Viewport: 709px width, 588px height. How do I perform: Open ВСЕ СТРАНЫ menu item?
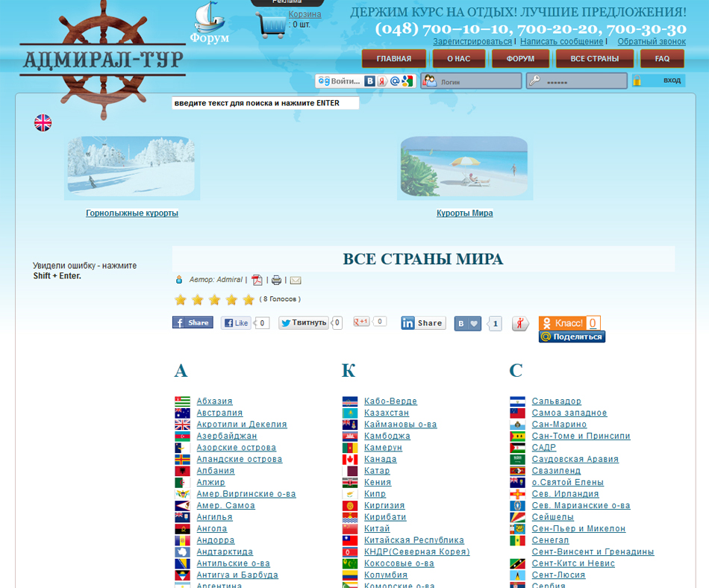click(594, 59)
